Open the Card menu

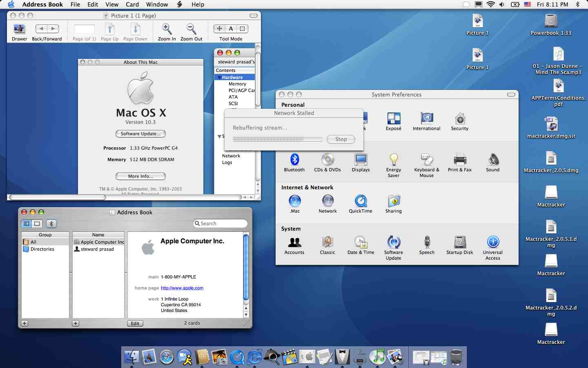click(132, 4)
